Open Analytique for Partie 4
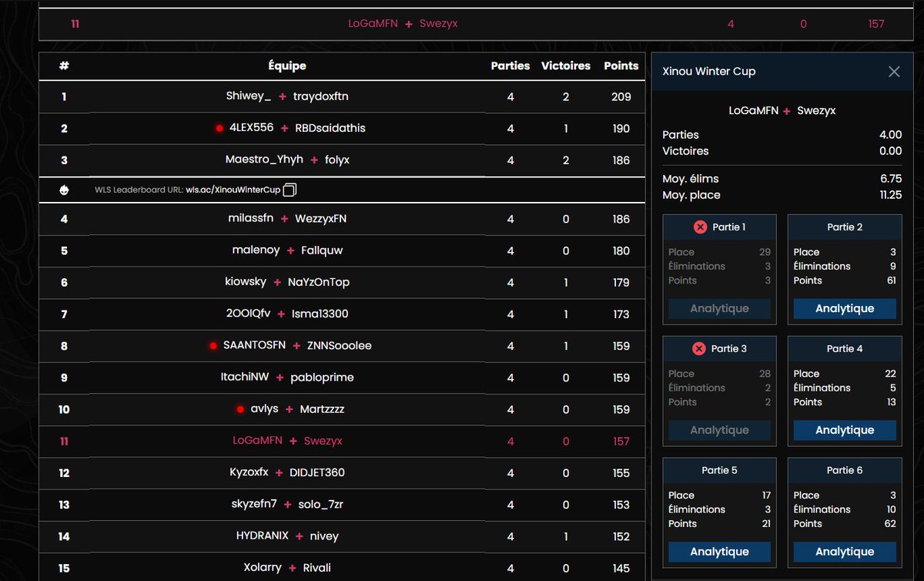 pos(845,430)
